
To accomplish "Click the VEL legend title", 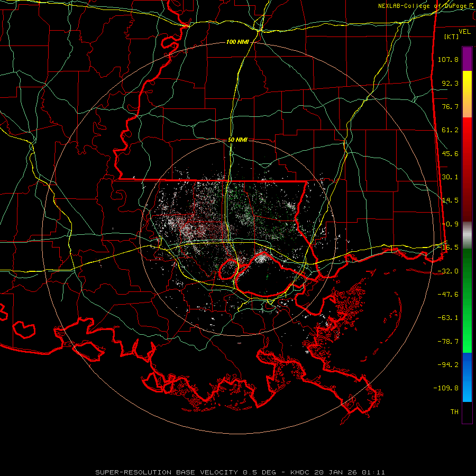I will 464,32.
